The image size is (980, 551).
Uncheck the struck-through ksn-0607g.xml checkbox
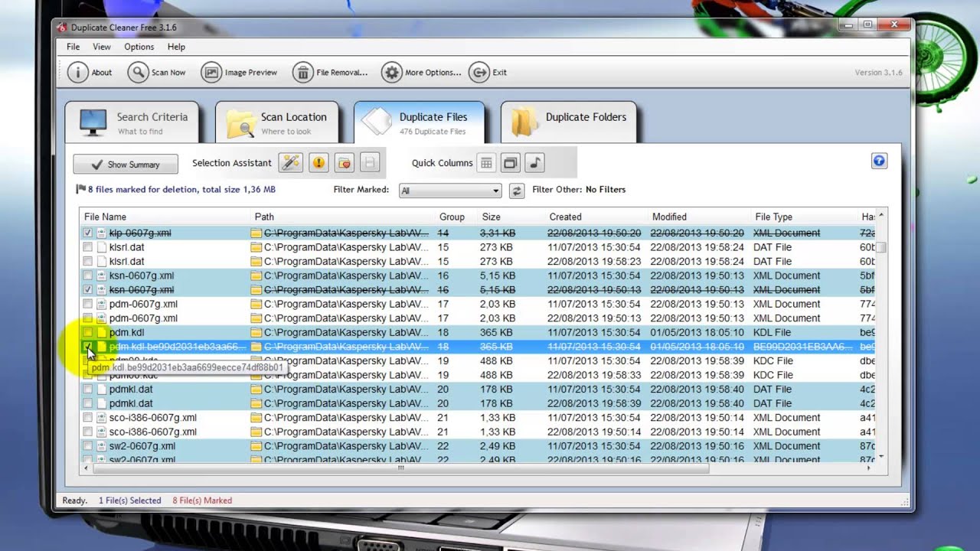click(x=88, y=290)
